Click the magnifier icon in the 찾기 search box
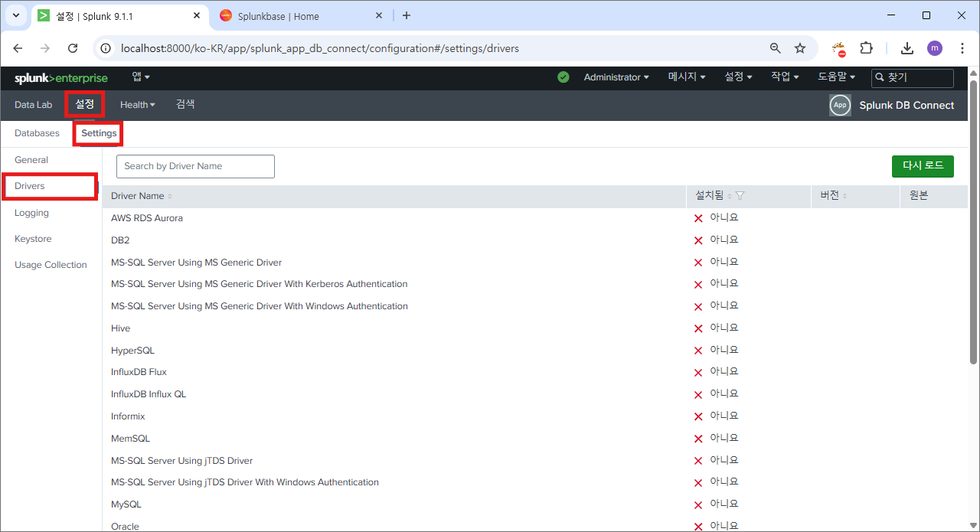This screenshot has height=532, width=980. point(880,77)
